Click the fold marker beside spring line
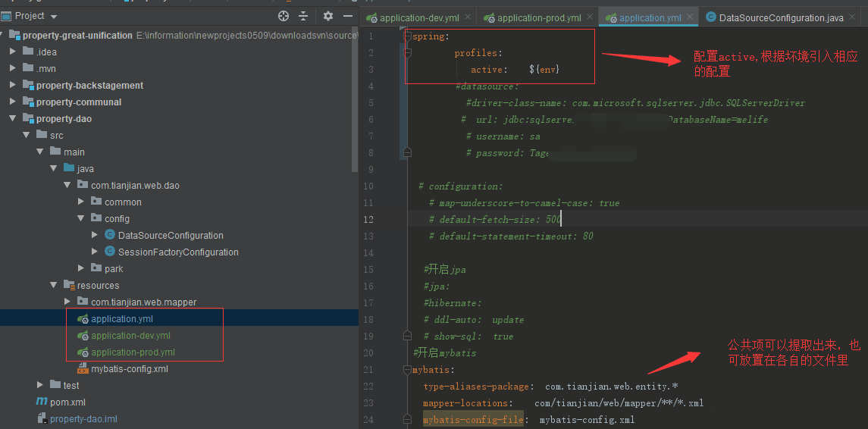The width and height of the screenshot is (868, 429). (407, 36)
